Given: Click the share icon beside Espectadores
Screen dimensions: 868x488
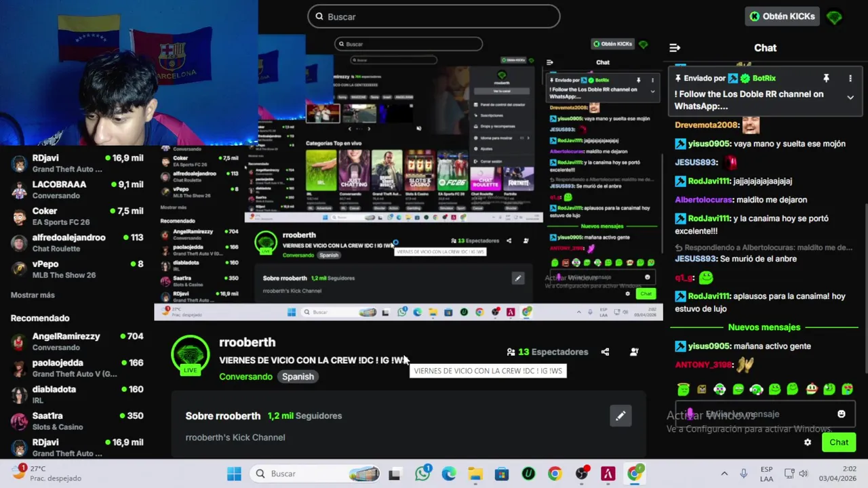Looking at the screenshot, I should click(x=605, y=352).
